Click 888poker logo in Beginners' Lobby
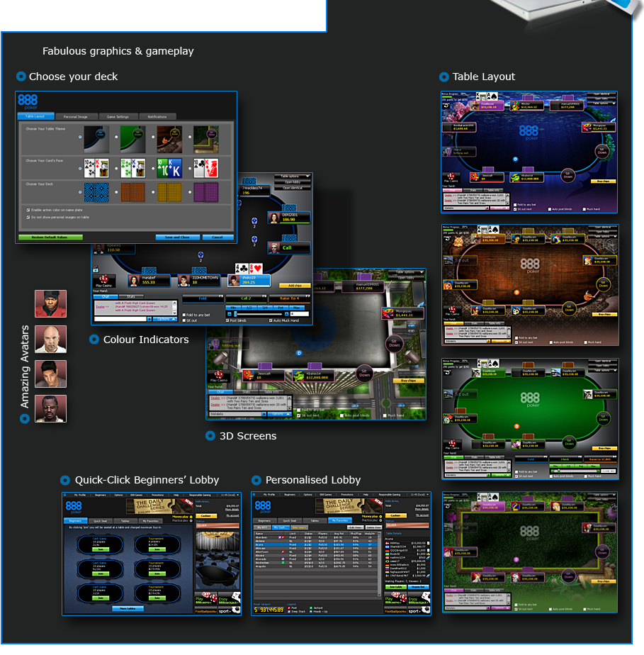 point(74,507)
